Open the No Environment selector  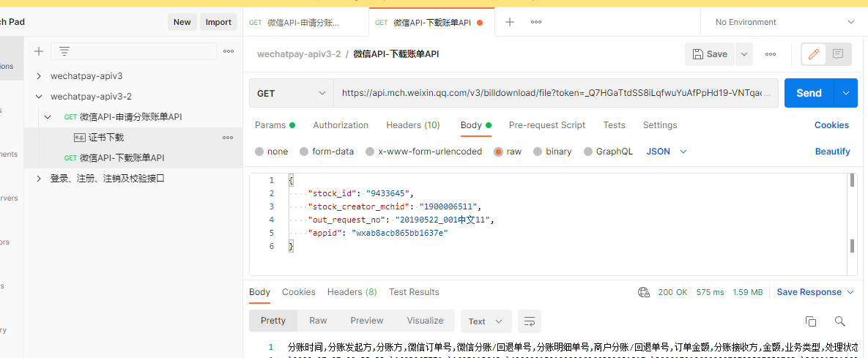(x=784, y=22)
